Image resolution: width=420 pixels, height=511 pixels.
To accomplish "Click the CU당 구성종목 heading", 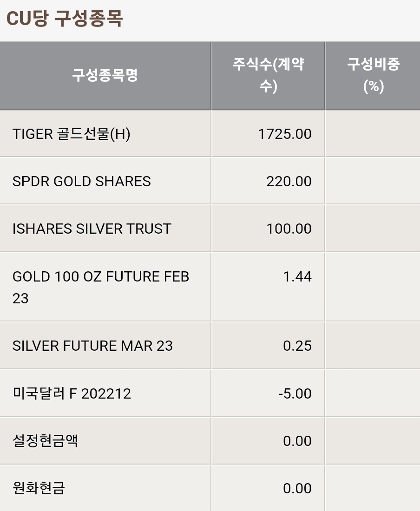I will coord(65,18).
